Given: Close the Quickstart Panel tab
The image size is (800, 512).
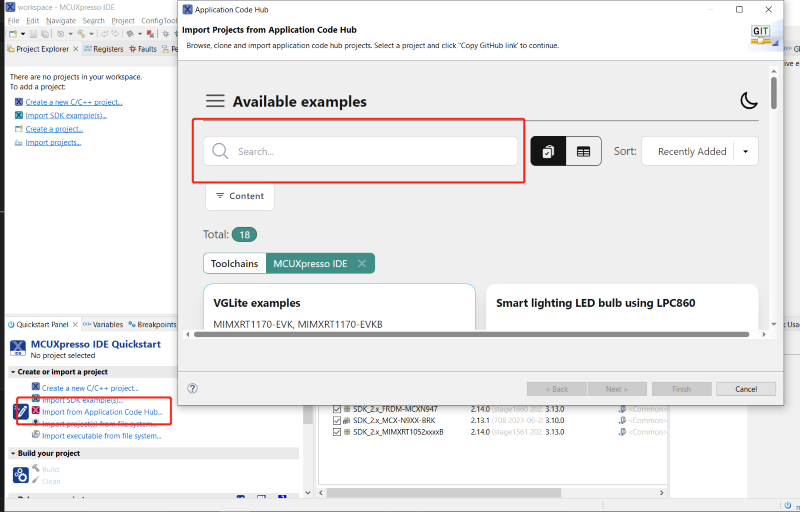Looking at the screenshot, I should point(75,324).
